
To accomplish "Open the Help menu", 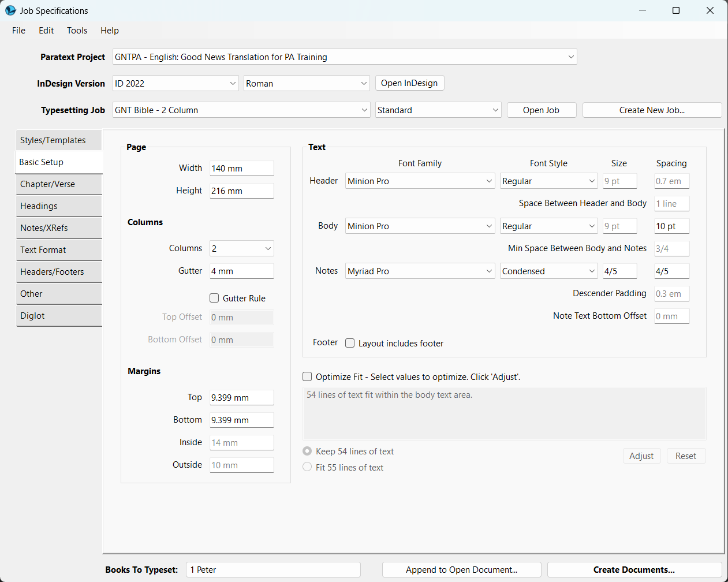I will (110, 31).
